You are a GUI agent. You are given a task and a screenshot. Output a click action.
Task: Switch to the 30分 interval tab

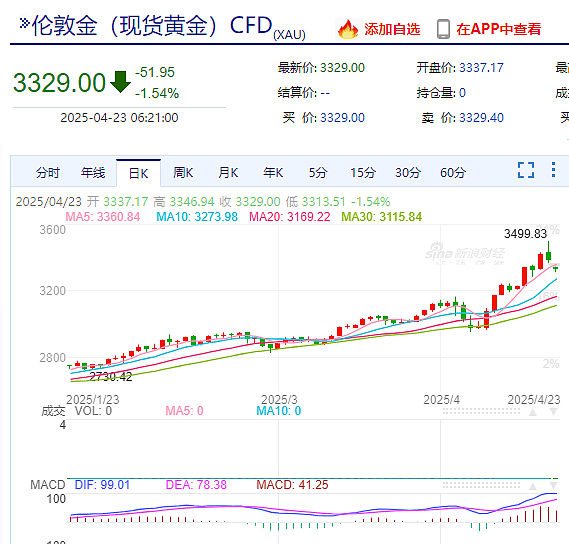(408, 173)
